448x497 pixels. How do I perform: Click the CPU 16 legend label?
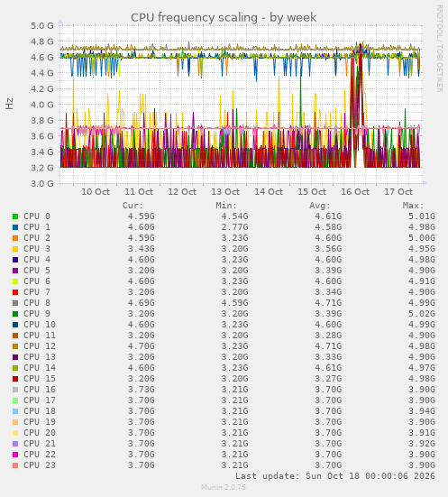(40, 390)
